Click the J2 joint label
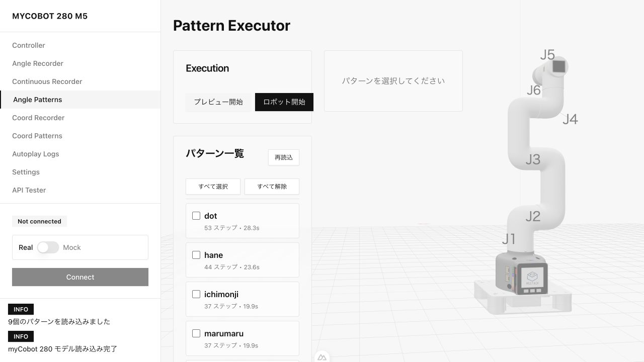 (x=533, y=216)
